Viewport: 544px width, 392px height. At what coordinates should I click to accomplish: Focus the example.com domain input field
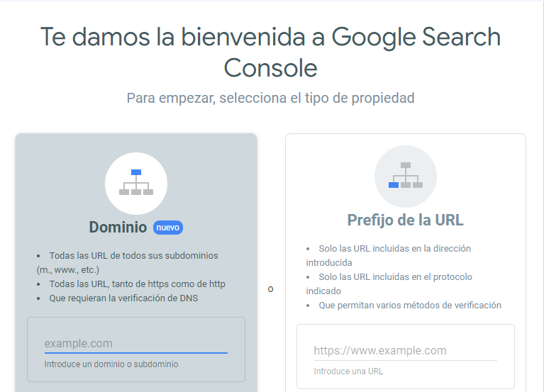136,344
